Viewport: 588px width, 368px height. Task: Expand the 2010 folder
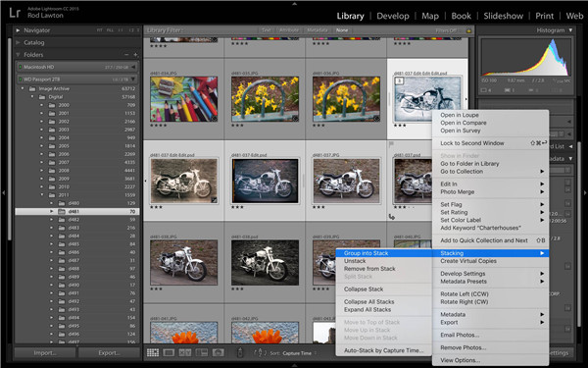point(42,186)
